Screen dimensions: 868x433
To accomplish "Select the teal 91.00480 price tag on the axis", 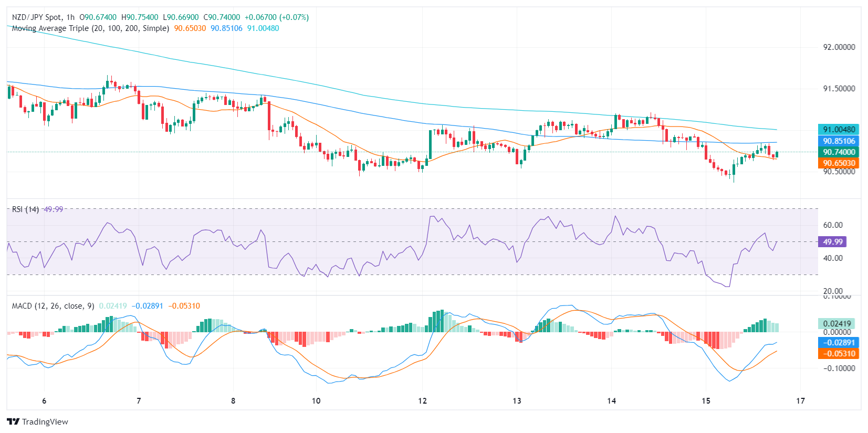I will (839, 130).
